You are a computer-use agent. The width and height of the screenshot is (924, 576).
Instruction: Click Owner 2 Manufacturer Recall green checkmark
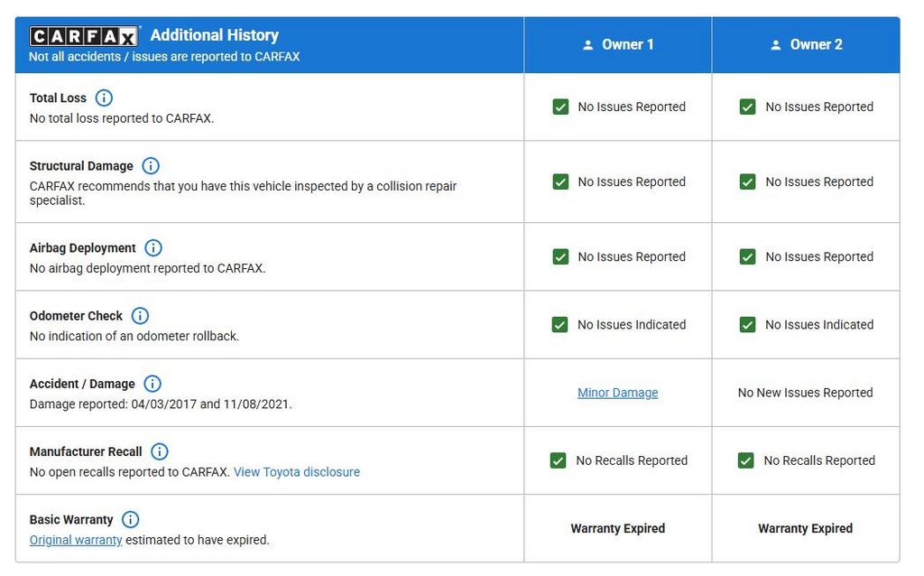[x=745, y=460]
